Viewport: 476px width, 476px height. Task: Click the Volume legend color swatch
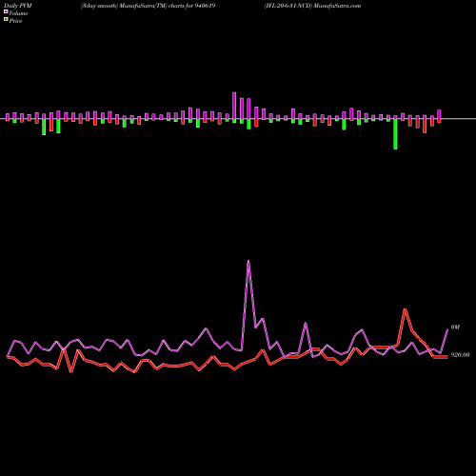click(x=6, y=11)
